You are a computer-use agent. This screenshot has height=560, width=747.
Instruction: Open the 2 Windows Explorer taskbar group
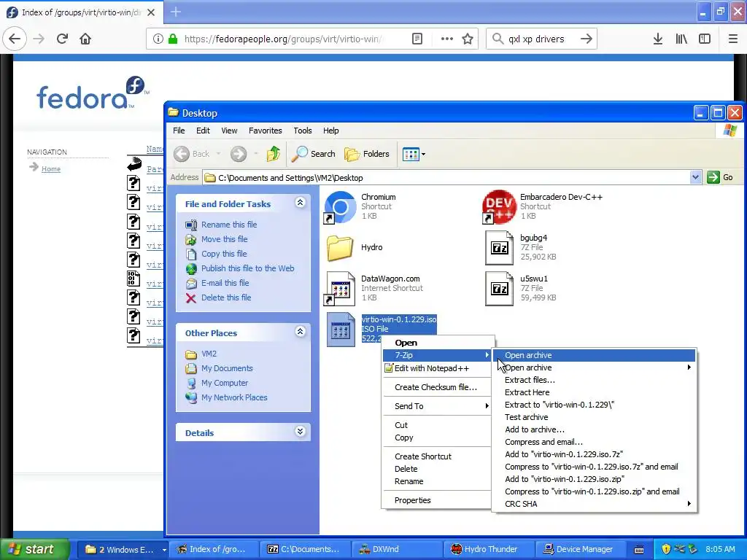click(x=123, y=550)
